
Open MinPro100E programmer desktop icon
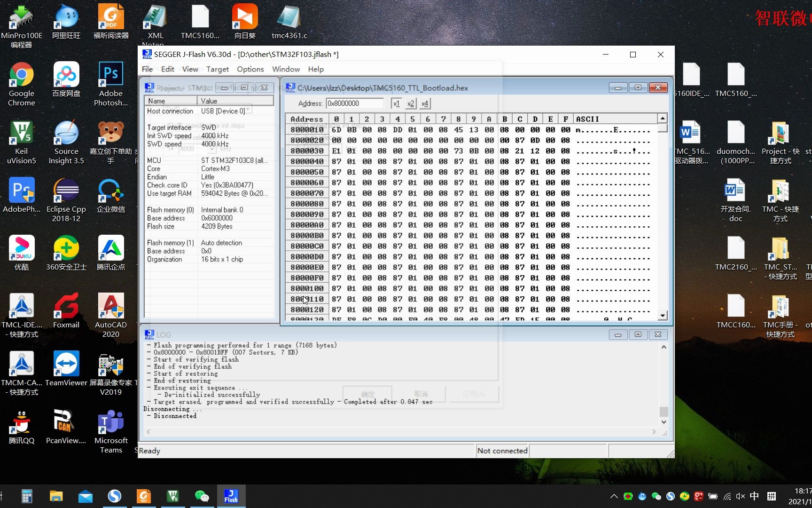22,26
